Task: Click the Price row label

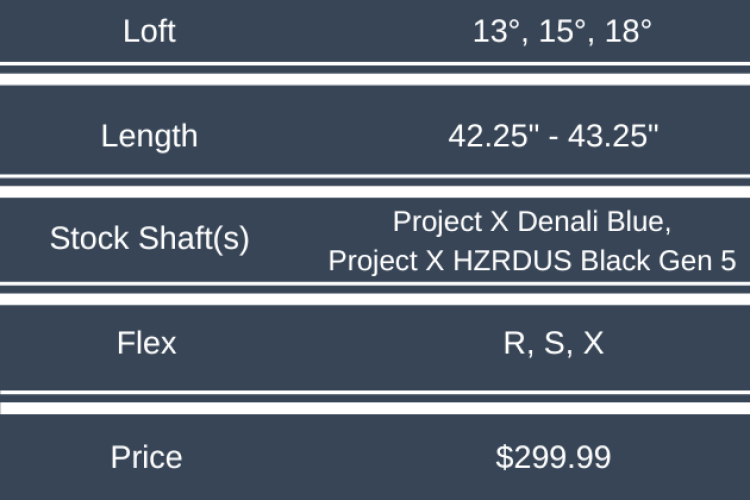Action: tap(147, 457)
